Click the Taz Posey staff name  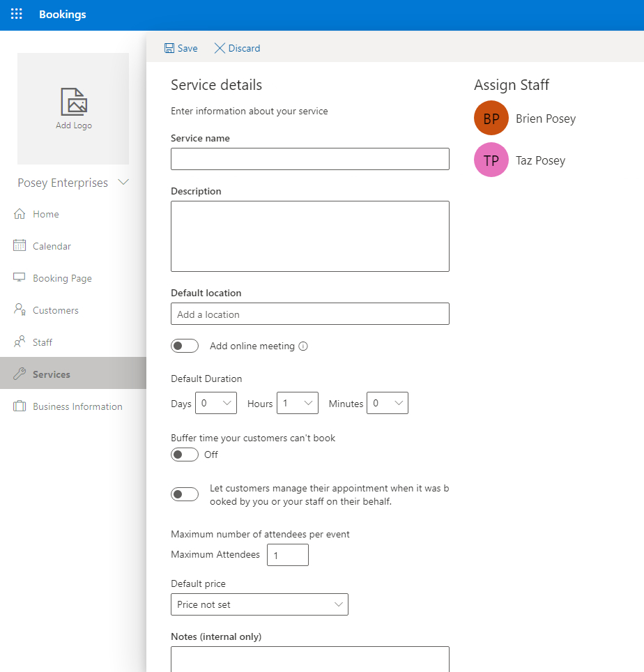pos(540,161)
